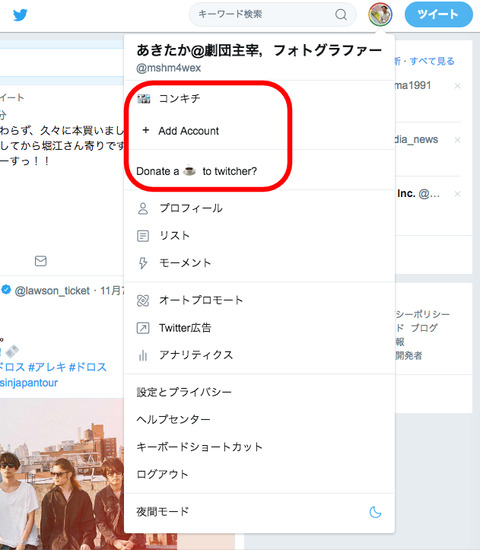480x550 pixels.
Task: Click the ブログ footer link
Action: 424,328
